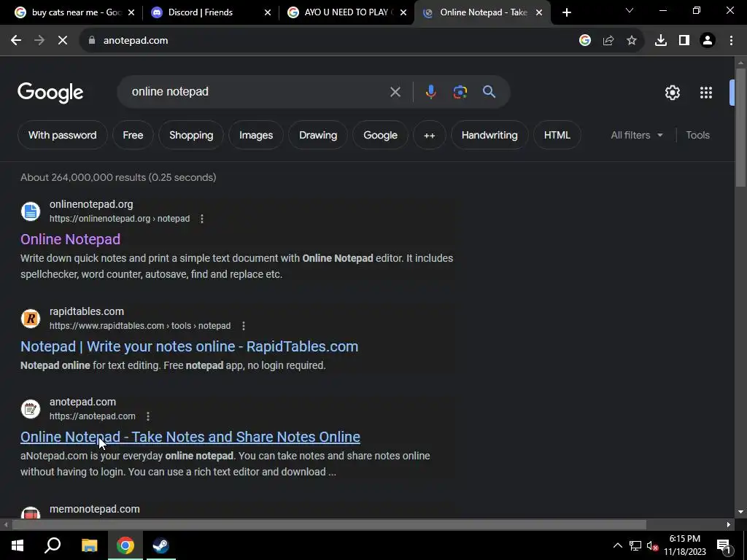Click the onlinenotepad.org favicon

31,211
